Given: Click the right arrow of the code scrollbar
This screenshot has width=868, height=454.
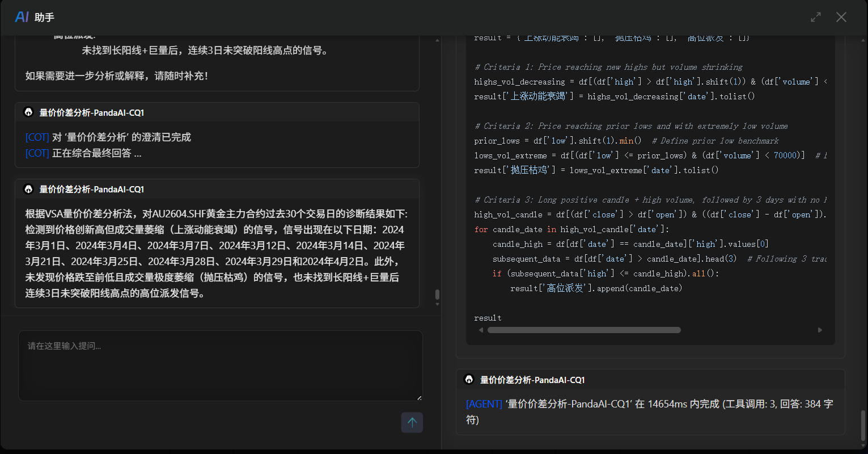Looking at the screenshot, I should [820, 330].
